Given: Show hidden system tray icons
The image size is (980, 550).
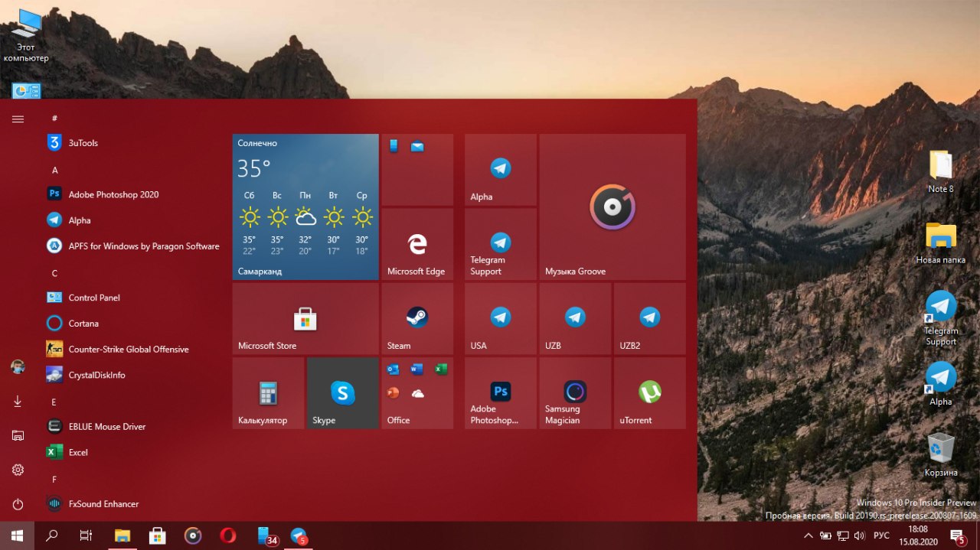Looking at the screenshot, I should (x=808, y=535).
